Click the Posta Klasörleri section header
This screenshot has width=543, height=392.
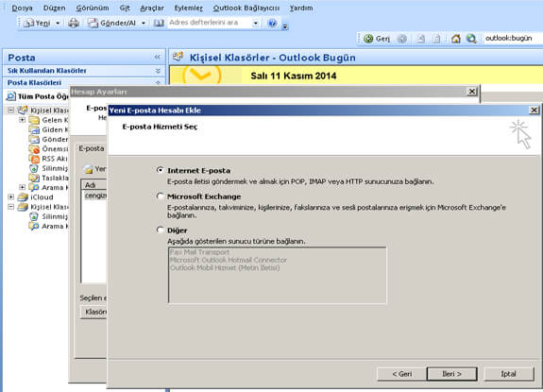(83, 82)
